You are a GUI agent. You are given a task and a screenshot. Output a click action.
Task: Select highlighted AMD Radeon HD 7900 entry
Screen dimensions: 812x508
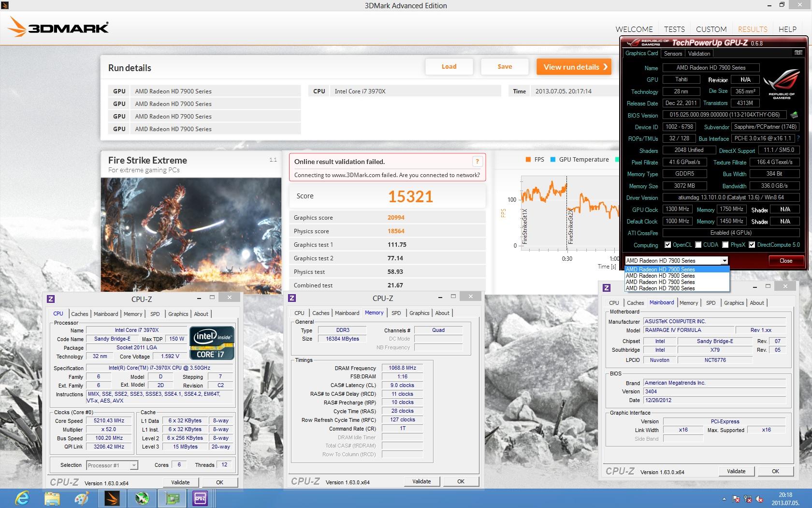point(677,269)
